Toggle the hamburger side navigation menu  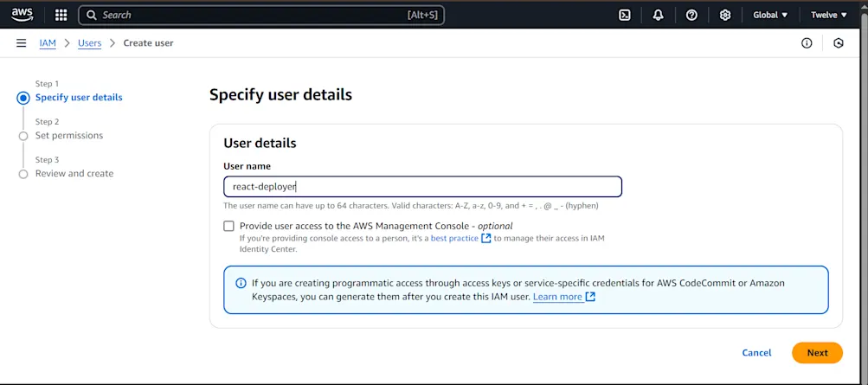click(x=21, y=43)
